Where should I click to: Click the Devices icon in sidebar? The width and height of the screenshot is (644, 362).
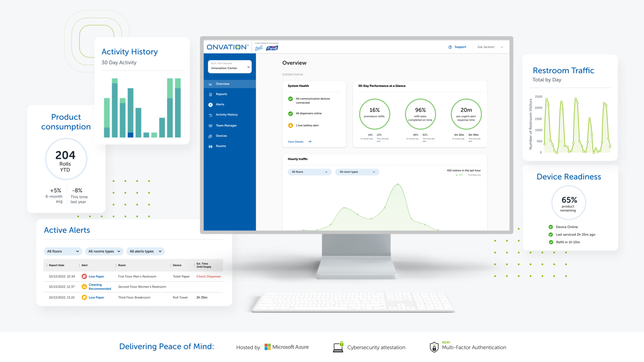point(210,136)
